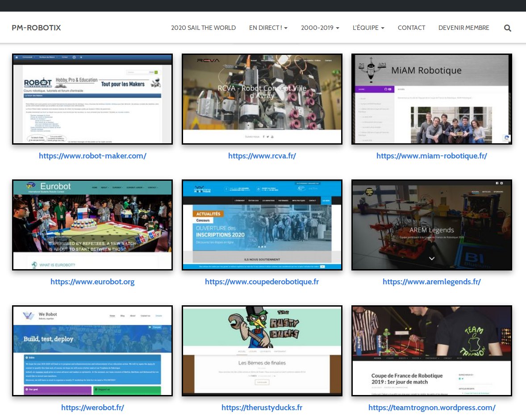Viewport: 526px width, 420px height.
Task: Select DEVENIR MEMBRE in the navigation
Action: click(x=464, y=28)
